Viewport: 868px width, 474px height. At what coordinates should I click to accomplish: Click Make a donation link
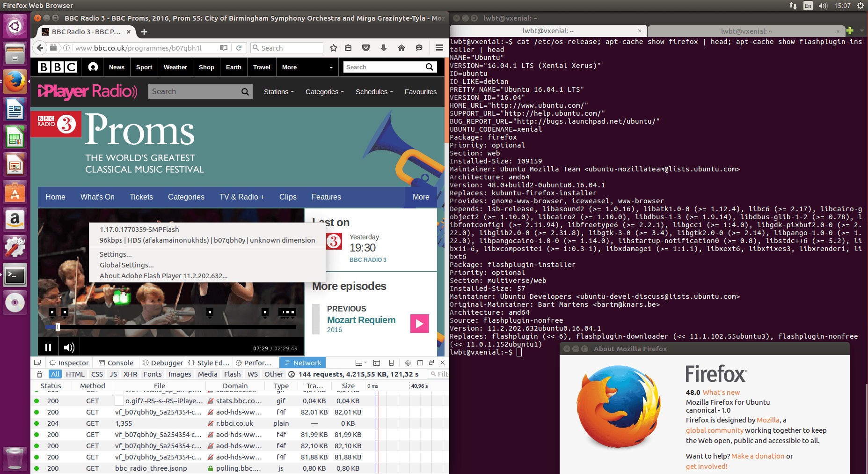[758, 456]
